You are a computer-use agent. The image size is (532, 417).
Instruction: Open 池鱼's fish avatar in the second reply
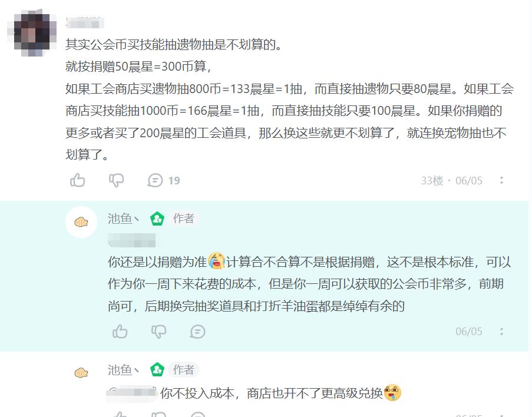coord(81,373)
